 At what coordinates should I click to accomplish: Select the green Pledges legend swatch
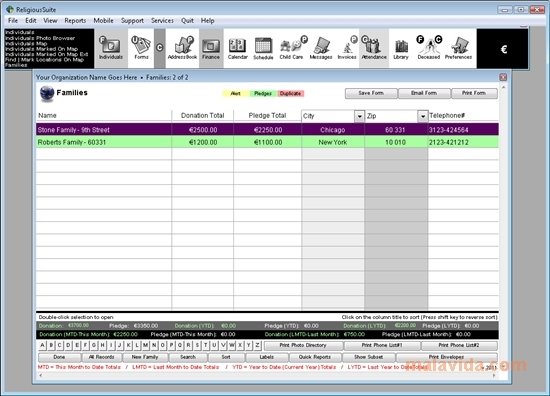(263, 93)
